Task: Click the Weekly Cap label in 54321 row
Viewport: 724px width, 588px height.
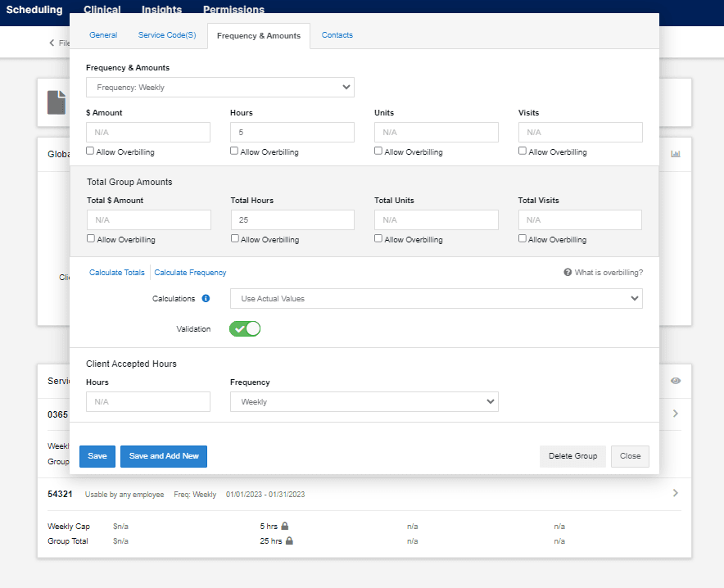Action: (69, 526)
